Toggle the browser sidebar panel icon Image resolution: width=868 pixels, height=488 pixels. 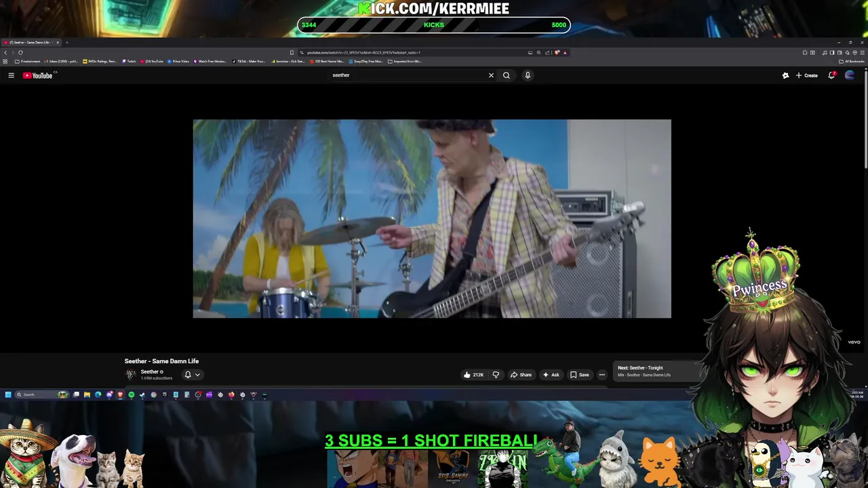click(x=832, y=52)
